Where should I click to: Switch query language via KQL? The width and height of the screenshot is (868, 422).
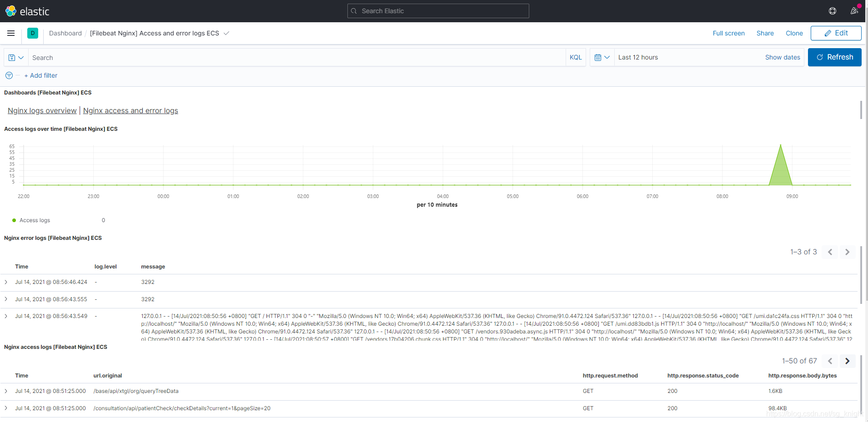click(576, 58)
